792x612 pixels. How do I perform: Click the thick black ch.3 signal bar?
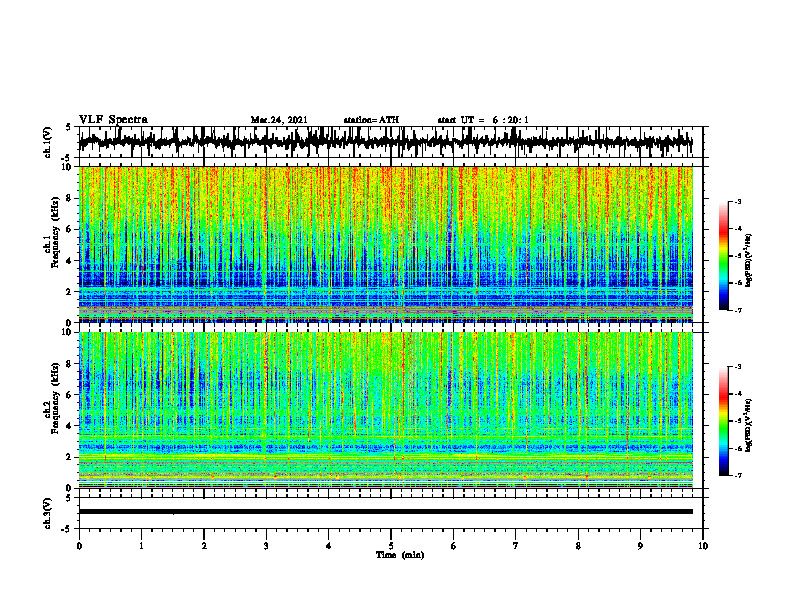386,512
